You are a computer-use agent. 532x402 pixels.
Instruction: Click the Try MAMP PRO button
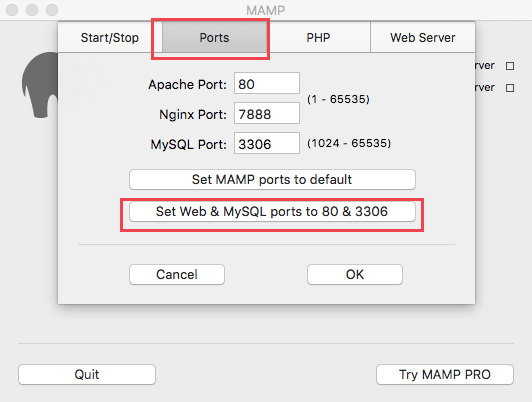(x=445, y=375)
